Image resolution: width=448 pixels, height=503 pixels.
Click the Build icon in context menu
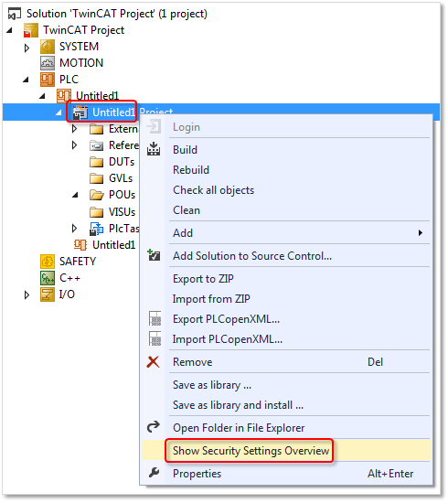[x=154, y=149]
